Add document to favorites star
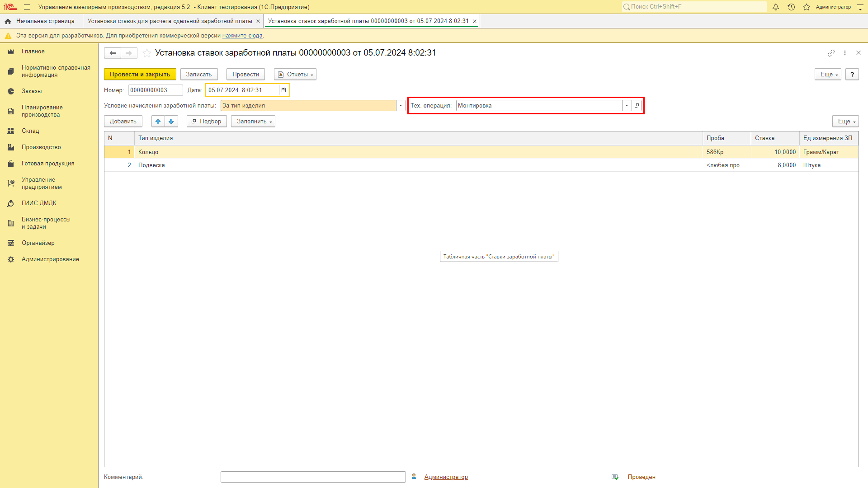 pos(147,53)
